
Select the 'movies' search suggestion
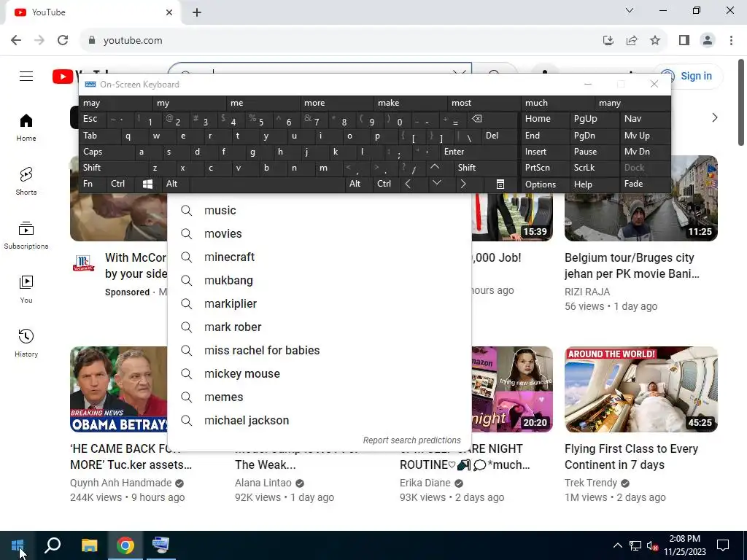pyautogui.click(x=320, y=234)
